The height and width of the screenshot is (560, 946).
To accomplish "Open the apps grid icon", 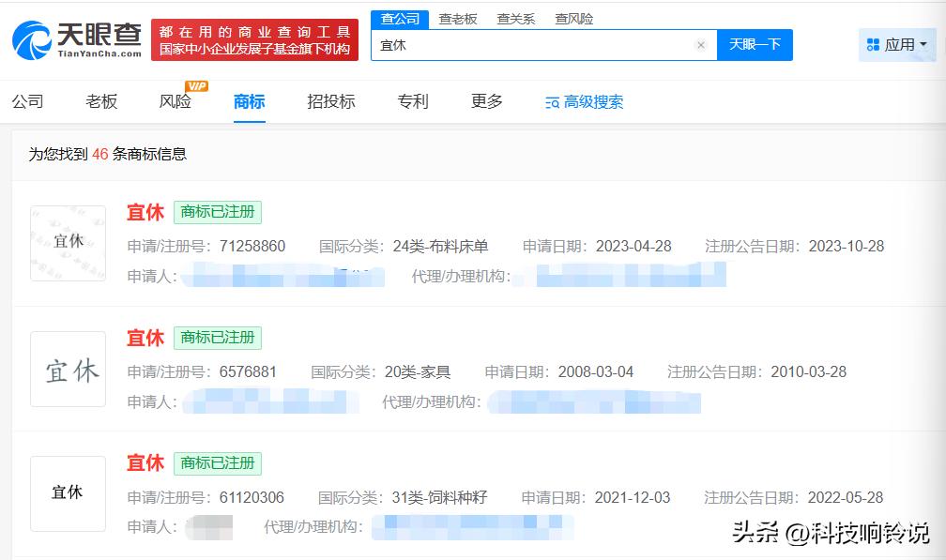I will (x=873, y=45).
